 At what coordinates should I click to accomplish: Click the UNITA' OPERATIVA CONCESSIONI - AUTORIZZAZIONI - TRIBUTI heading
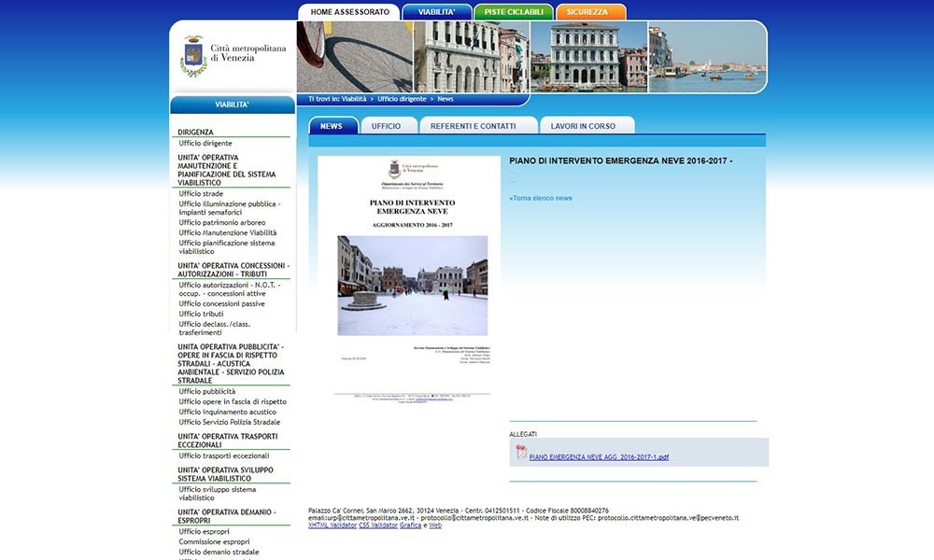[233, 270]
